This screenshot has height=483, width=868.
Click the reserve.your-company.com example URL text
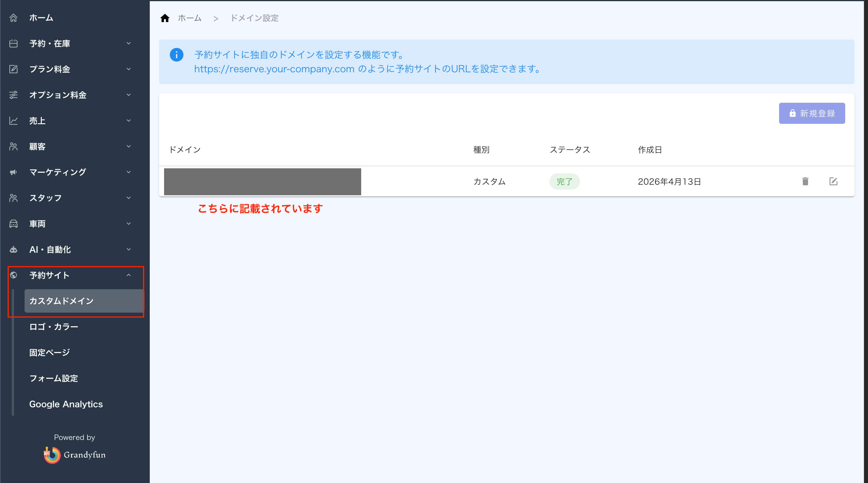coord(274,69)
